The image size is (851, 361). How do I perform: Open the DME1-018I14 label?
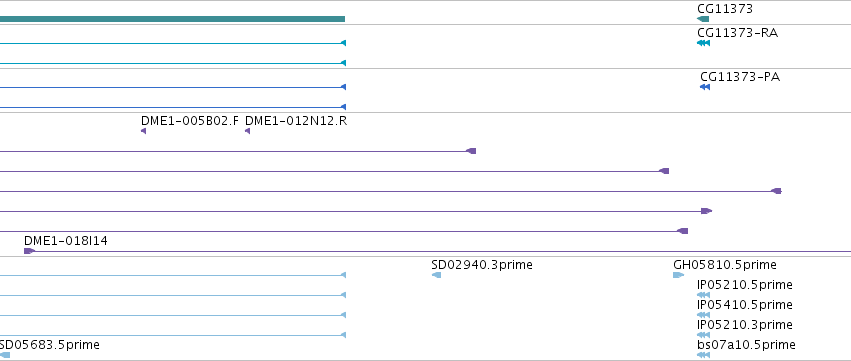[x=66, y=240]
